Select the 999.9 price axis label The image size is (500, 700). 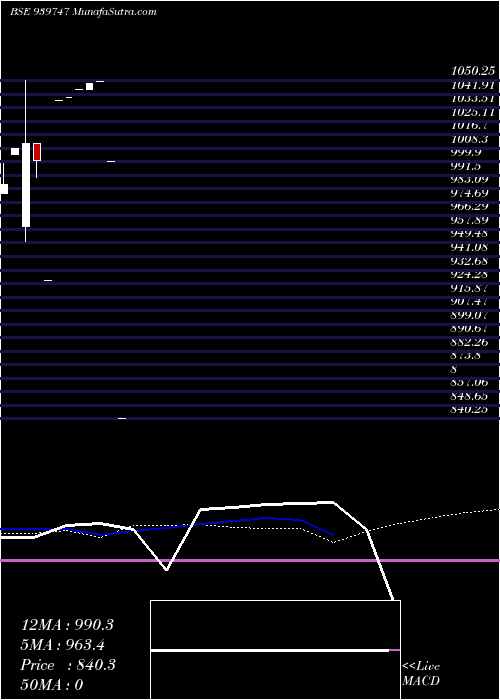[x=466, y=152]
